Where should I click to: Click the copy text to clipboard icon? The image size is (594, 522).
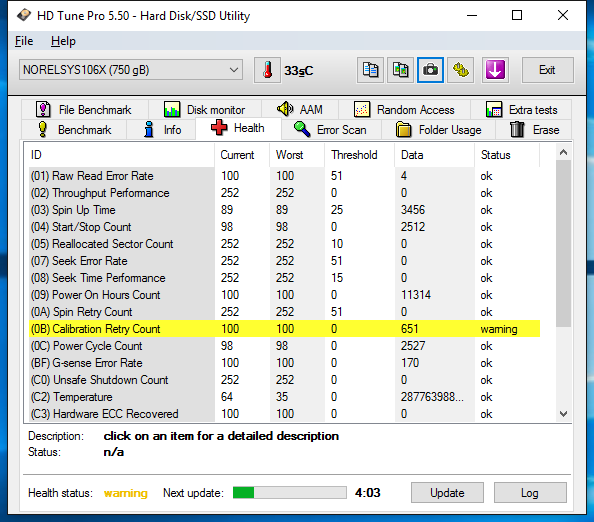click(370, 70)
